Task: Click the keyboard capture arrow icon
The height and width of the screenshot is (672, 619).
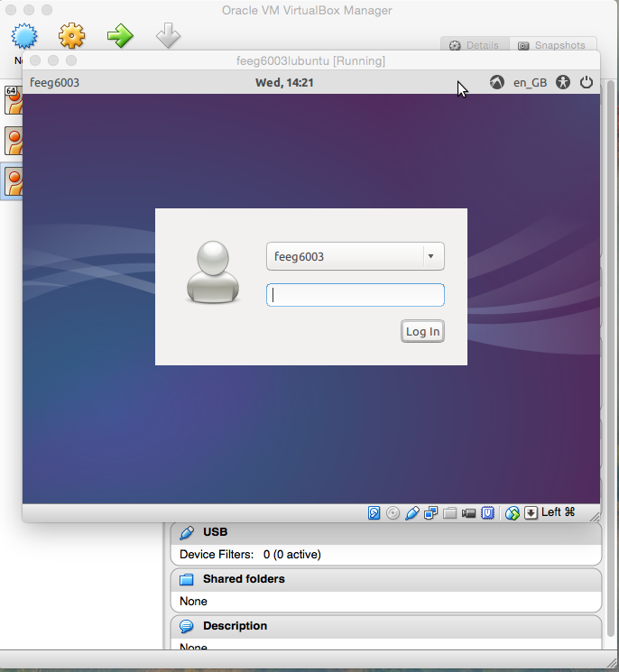Action: click(531, 513)
